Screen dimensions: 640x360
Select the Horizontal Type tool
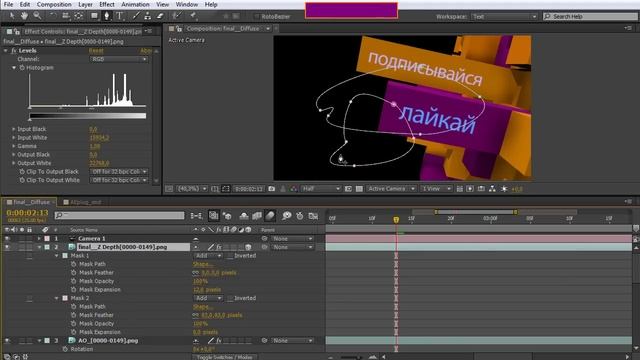[120, 16]
